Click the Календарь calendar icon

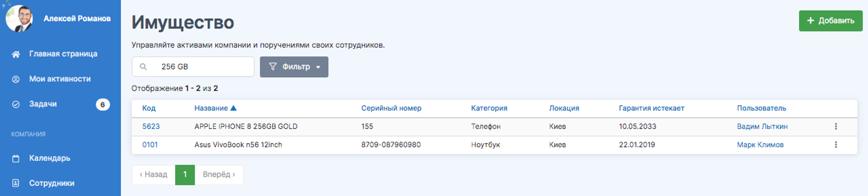(16, 159)
